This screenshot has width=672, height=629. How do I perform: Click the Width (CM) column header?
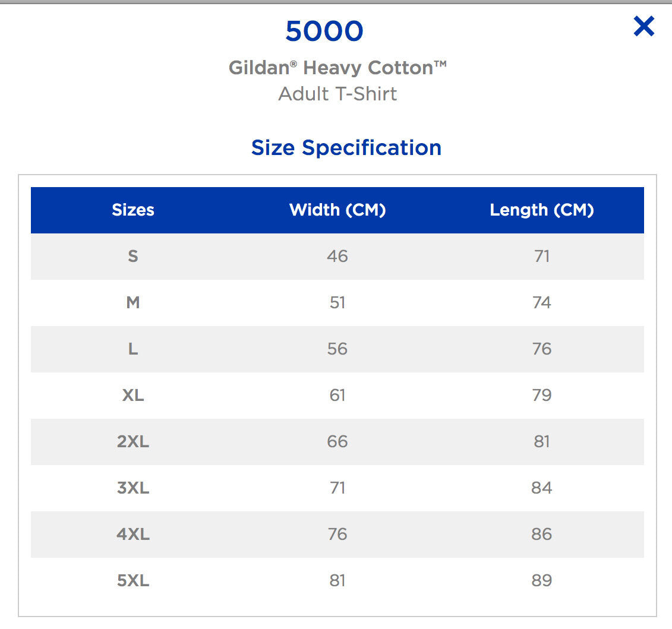337,210
